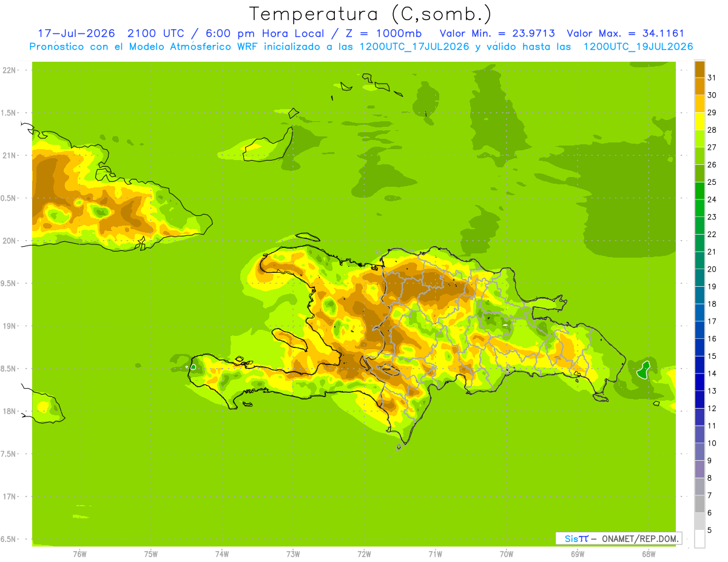The width and height of the screenshot is (728, 562).
Task: Click the "74W" longitude label
Action: point(222,554)
